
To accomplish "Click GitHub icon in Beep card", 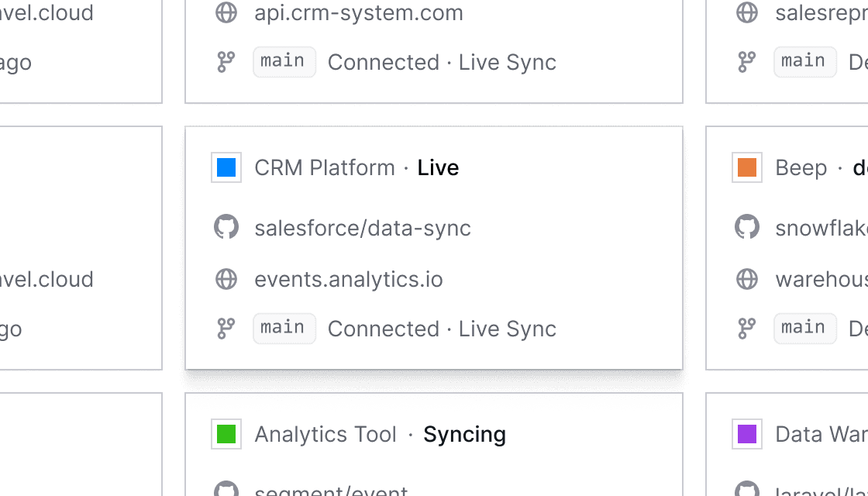I will click(747, 227).
